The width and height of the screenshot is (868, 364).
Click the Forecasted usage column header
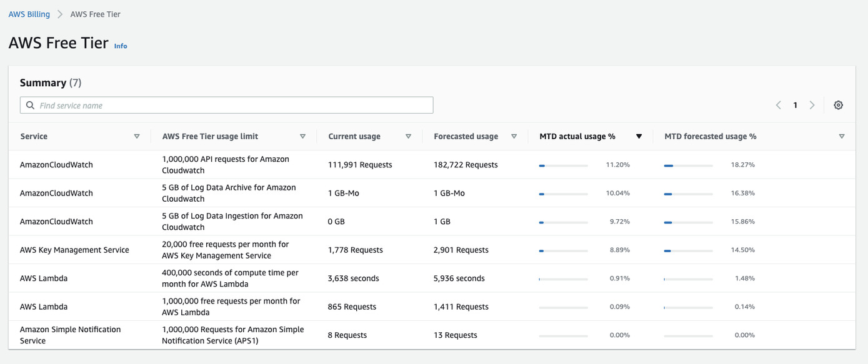(466, 136)
